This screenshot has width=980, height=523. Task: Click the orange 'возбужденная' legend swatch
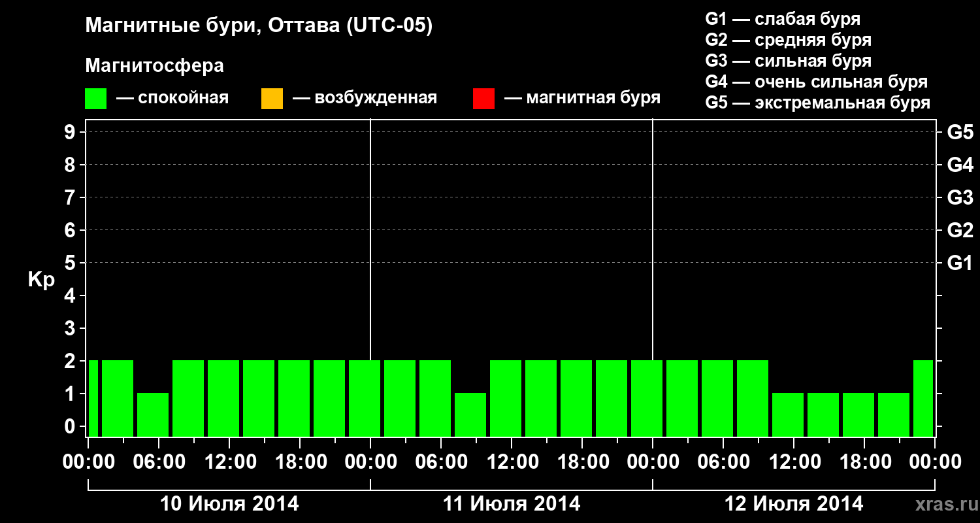[272, 99]
